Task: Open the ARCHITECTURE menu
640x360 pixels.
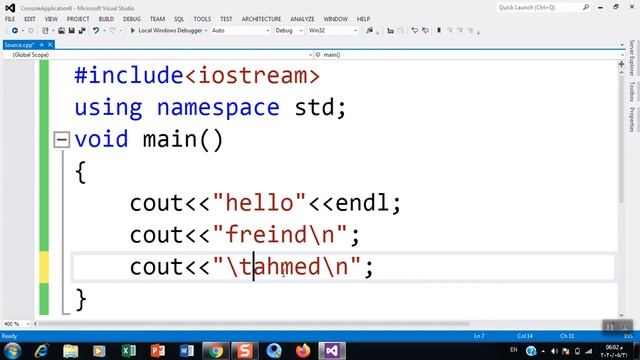Action: click(261, 19)
